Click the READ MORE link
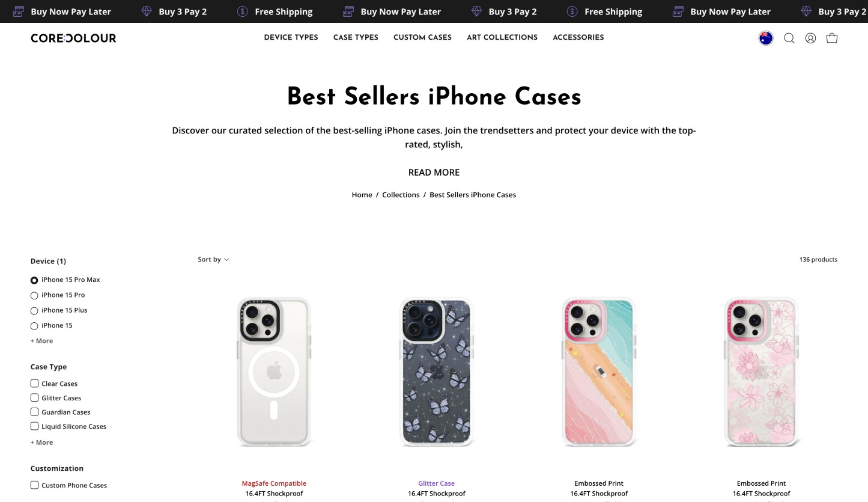This screenshot has height=502, width=868. click(x=434, y=173)
